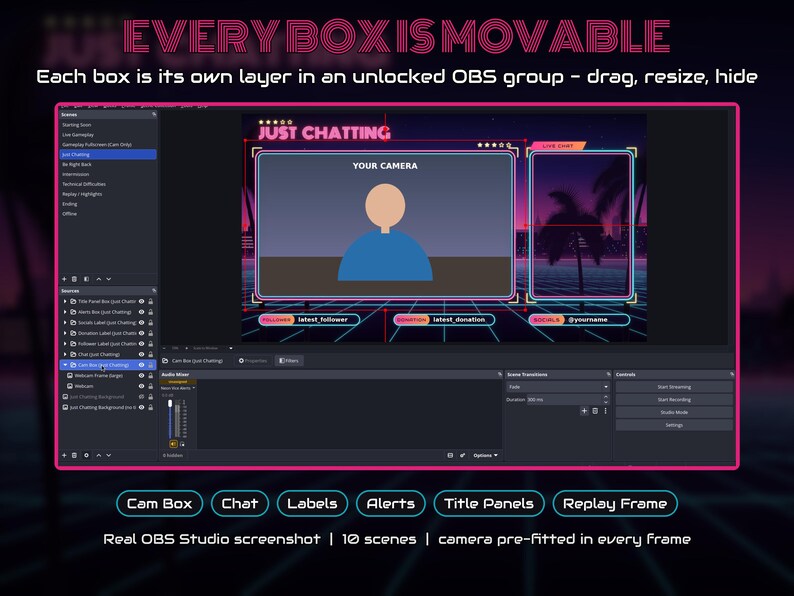This screenshot has width=794, height=596.
Task: Open source properties gear in Sources toolbar
Action: click(86, 455)
